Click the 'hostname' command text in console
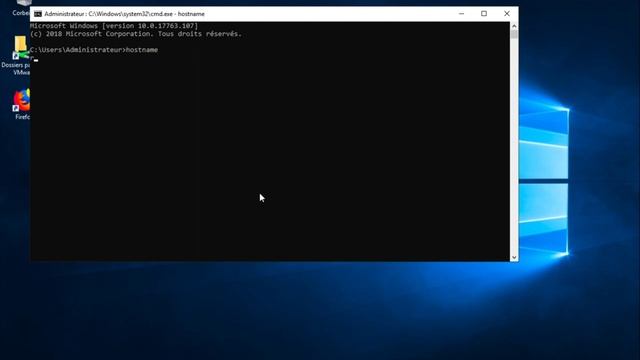Screen dimensions: 640x360 click(142, 50)
